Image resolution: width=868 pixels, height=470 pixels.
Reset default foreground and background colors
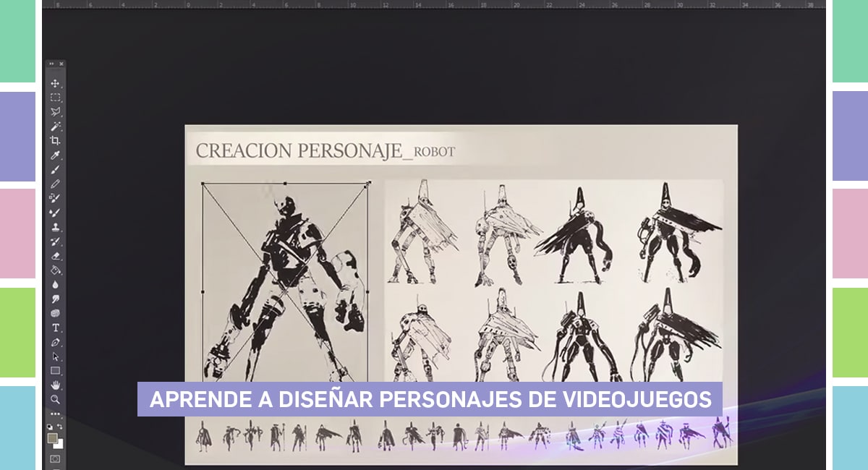(51, 427)
